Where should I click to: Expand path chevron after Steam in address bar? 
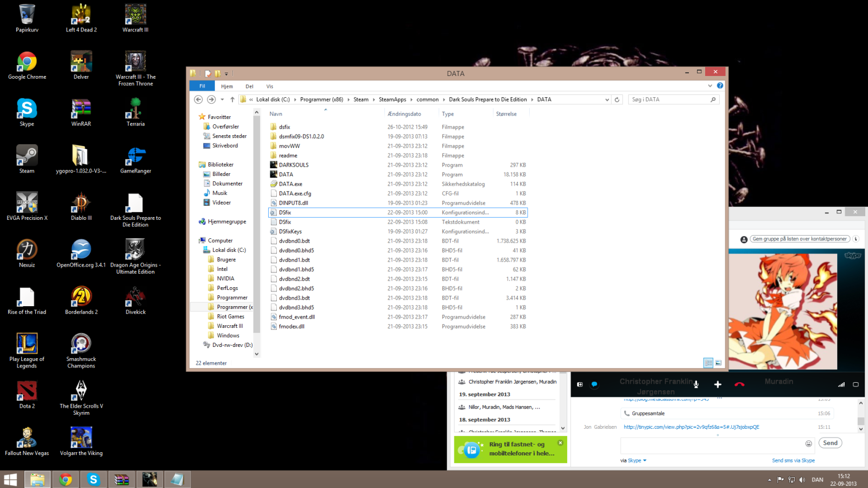(373, 99)
